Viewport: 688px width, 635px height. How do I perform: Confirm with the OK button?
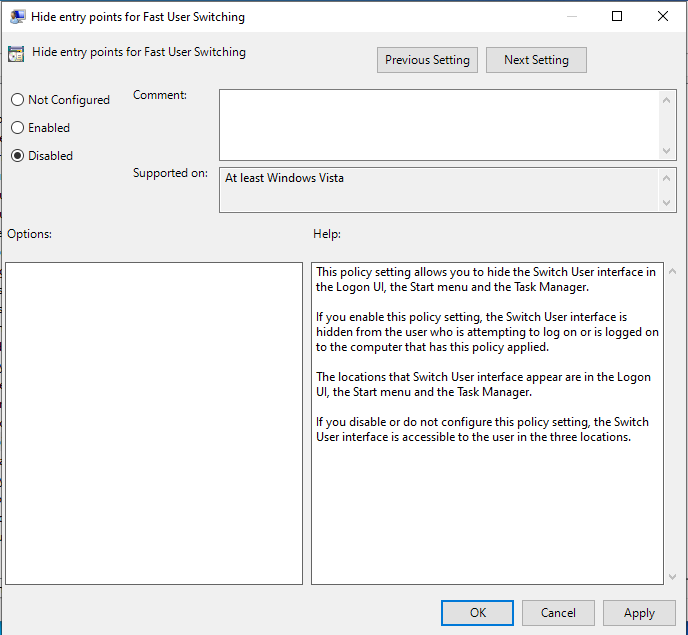point(477,613)
